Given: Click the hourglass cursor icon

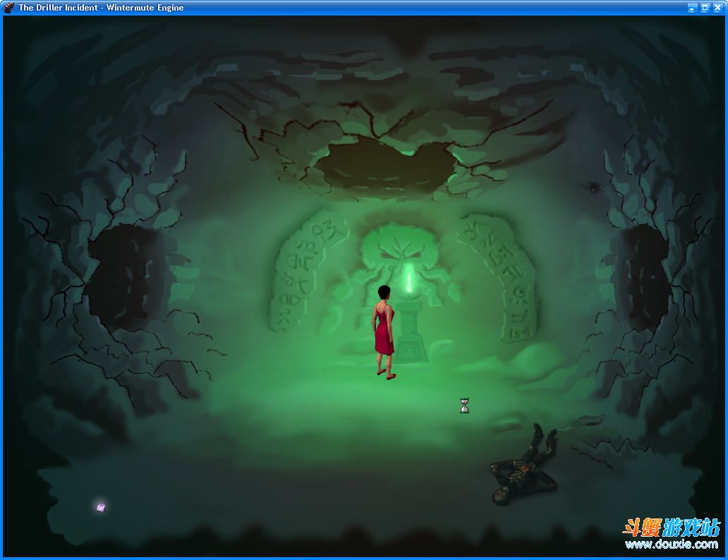Looking at the screenshot, I should pyautogui.click(x=464, y=406).
